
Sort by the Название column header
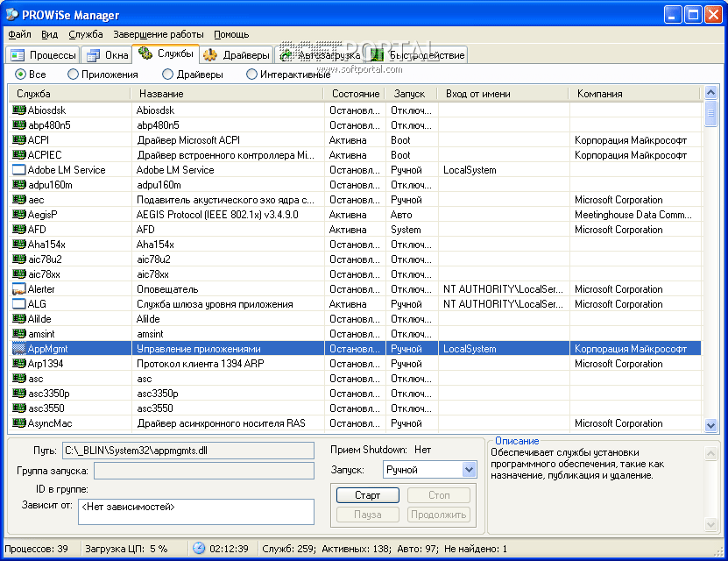click(227, 94)
